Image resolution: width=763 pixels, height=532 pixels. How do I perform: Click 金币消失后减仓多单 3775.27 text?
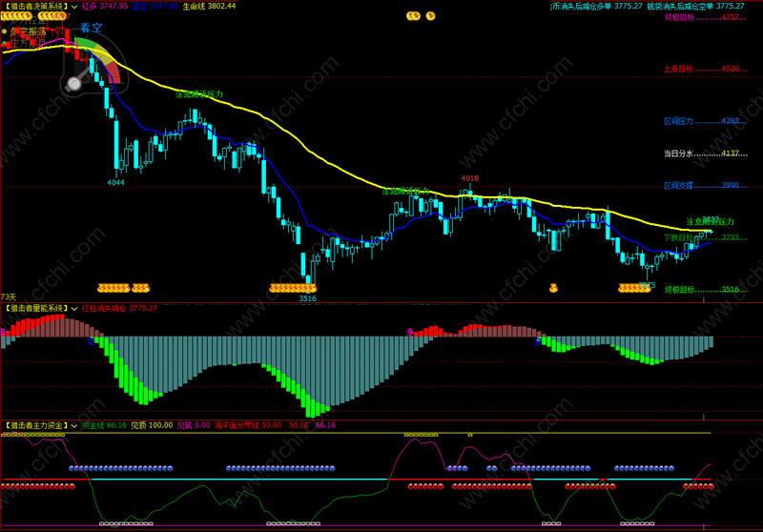[x=597, y=7]
